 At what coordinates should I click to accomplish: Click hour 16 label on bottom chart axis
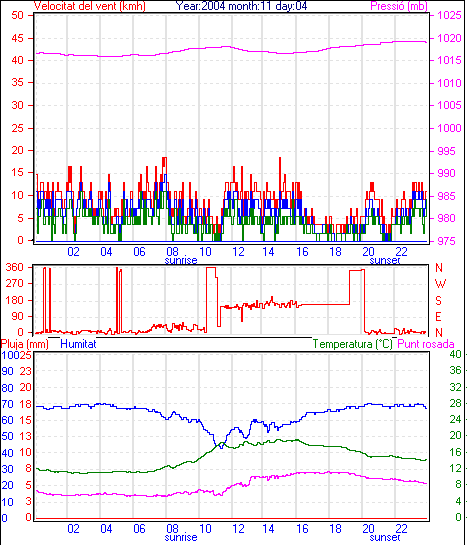click(x=302, y=528)
